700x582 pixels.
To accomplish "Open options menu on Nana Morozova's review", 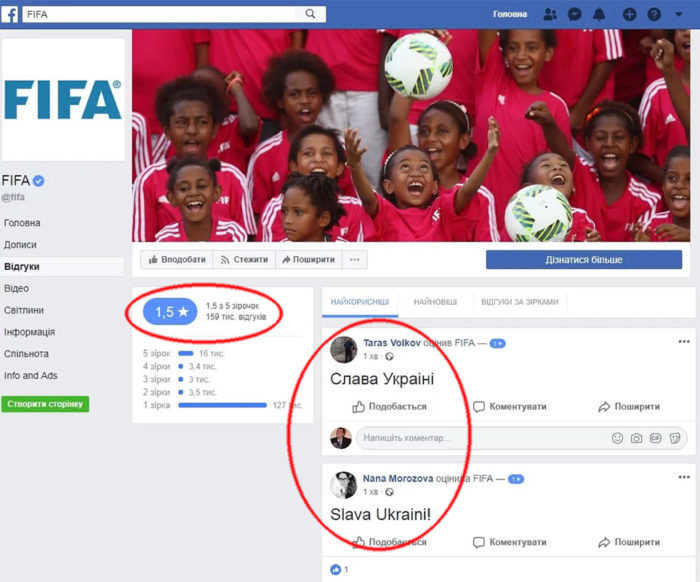I will point(684,477).
